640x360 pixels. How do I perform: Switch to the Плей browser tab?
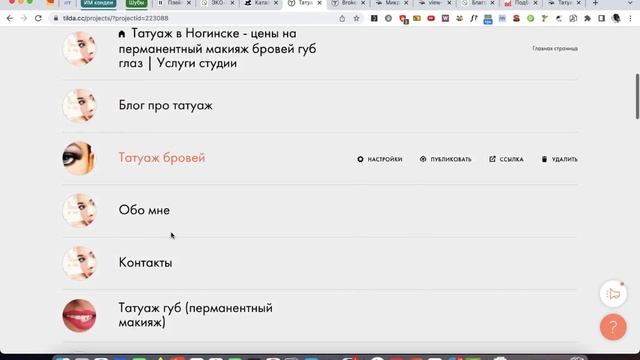click(174, 3)
